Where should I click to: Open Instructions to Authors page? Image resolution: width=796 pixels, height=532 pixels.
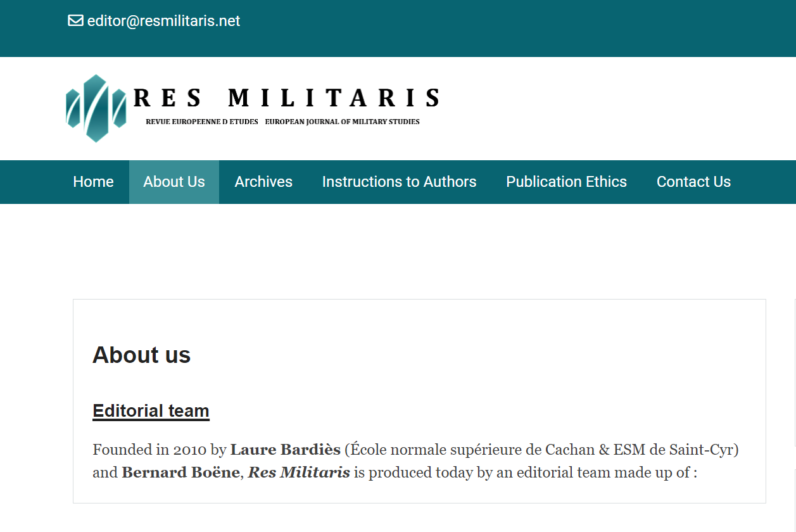(399, 182)
